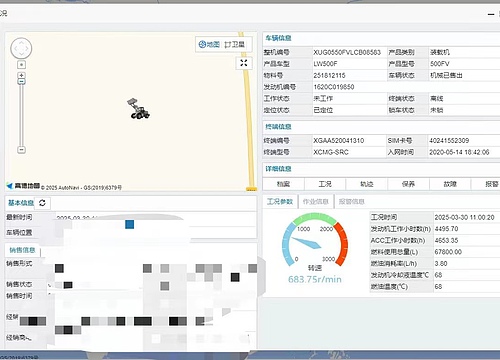Select the 作业信息 sub-tab

316,201
